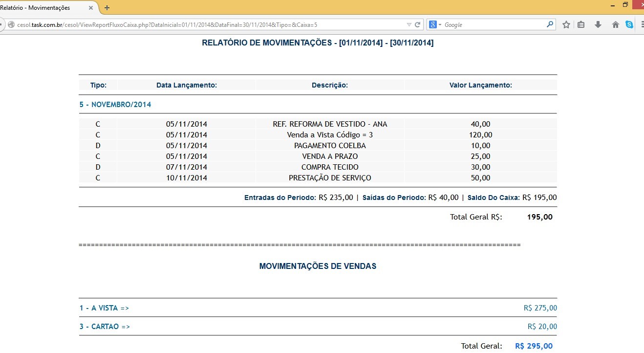Viewport: 644px width, 353px height.
Task: Click the reload page icon
Action: [x=418, y=24]
